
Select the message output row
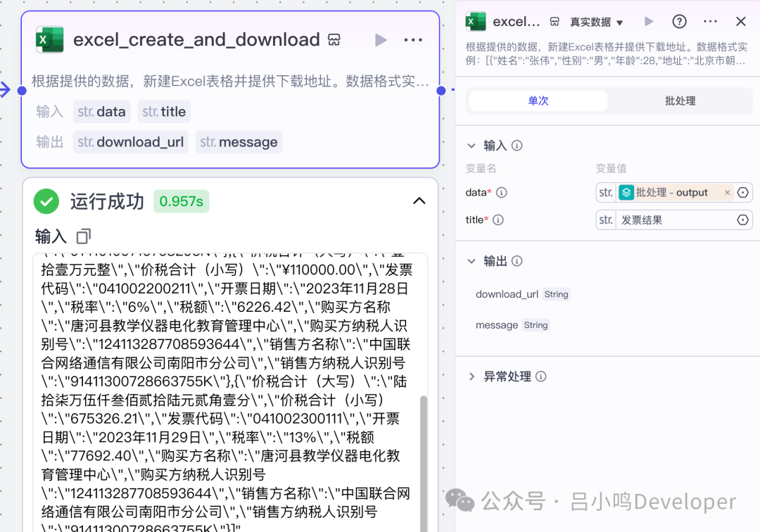point(512,325)
